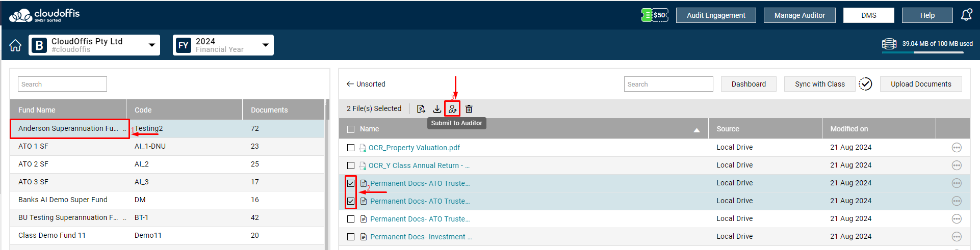The width and height of the screenshot is (980, 250).
Task: Open the Help button
Action: 927,15
